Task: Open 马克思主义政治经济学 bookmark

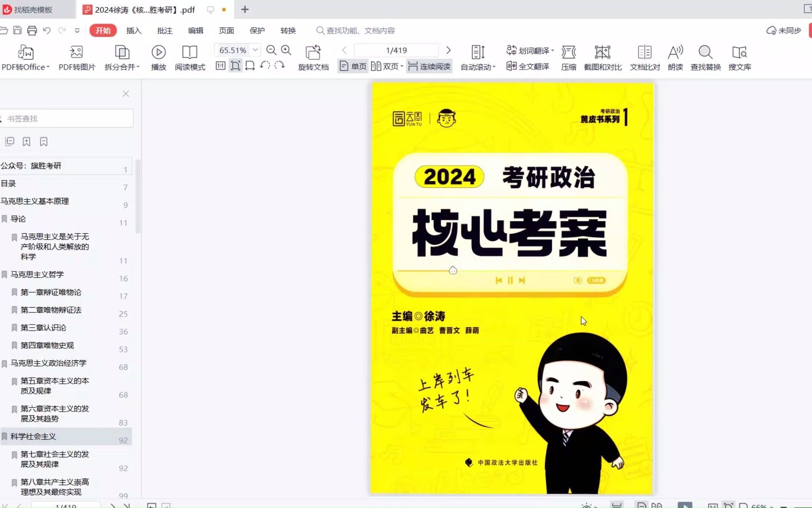Action: (x=66, y=364)
